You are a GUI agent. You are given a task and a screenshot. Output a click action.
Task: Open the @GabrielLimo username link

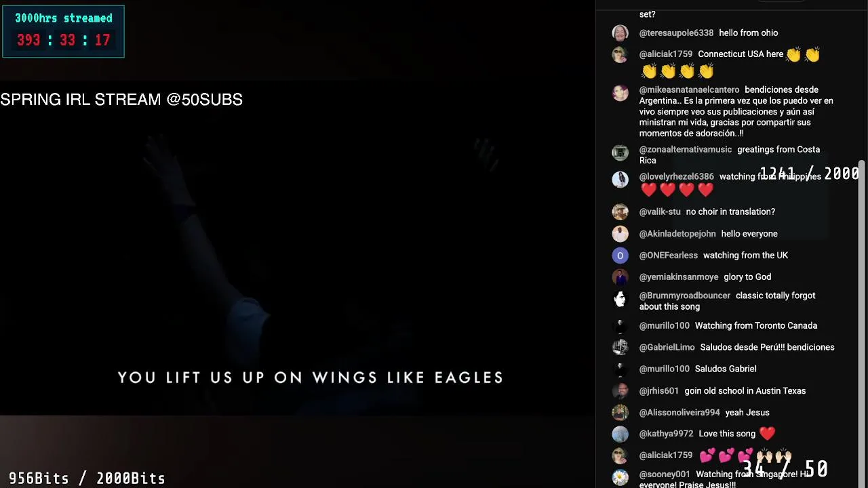coord(667,347)
